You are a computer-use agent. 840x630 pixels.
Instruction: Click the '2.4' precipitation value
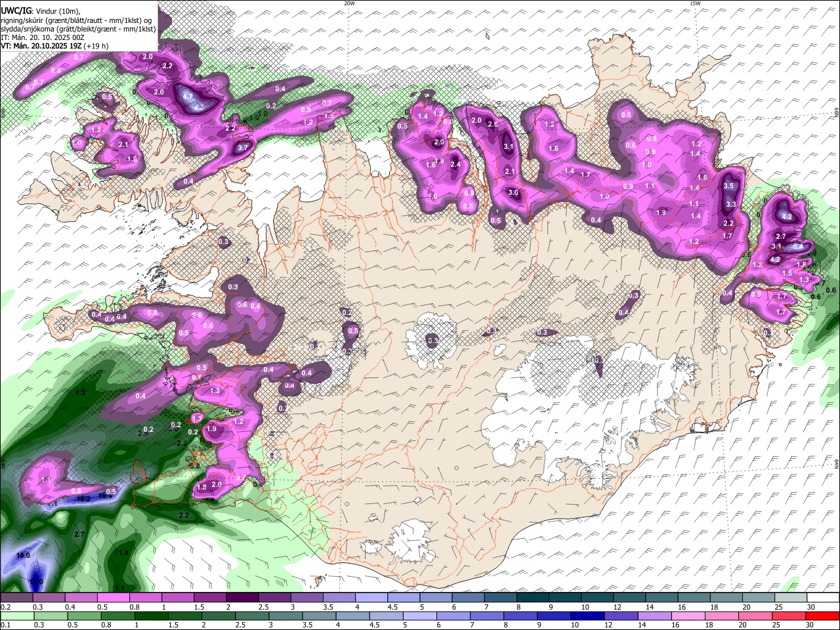455,165
